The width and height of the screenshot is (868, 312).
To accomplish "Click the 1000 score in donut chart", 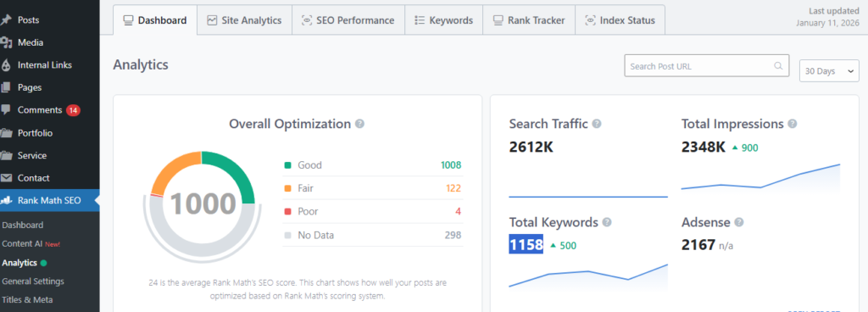I will click(x=203, y=203).
